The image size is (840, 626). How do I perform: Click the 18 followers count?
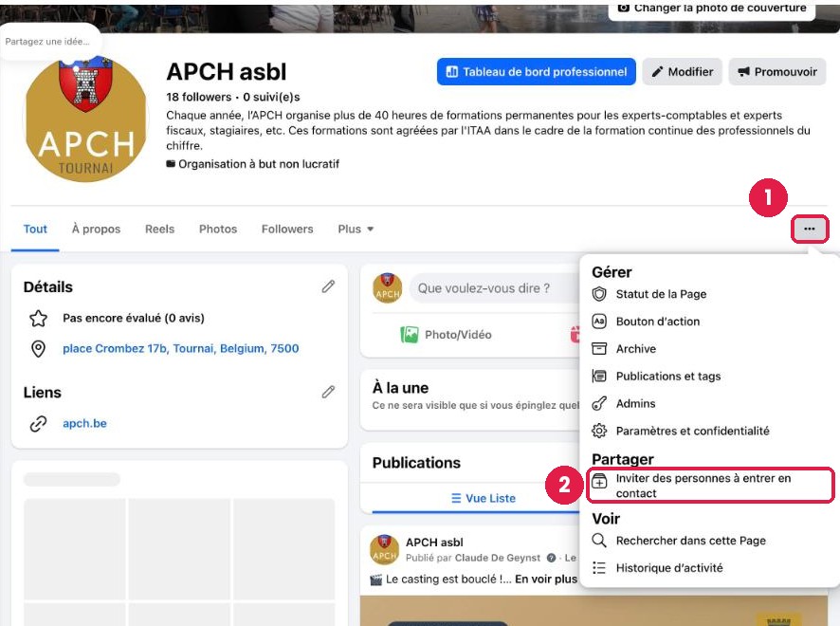199,97
